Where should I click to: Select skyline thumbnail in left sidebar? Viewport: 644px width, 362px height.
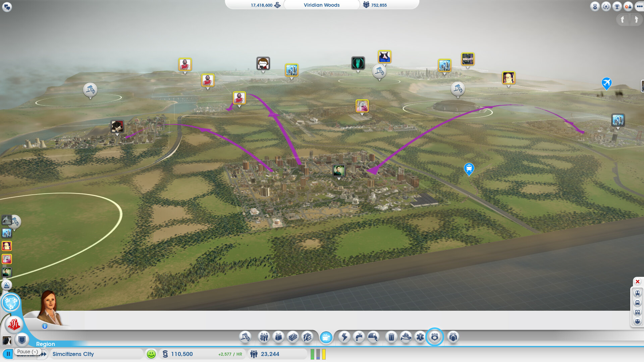coord(7,233)
